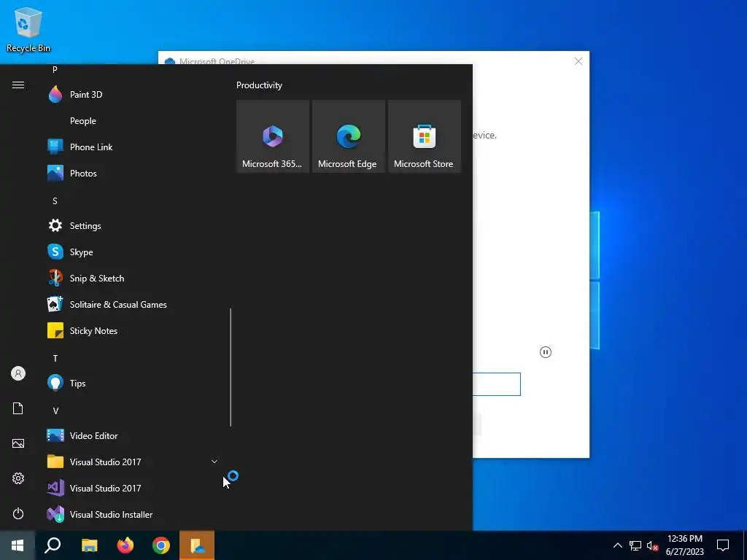Launch Video Editor
747x560 pixels.
131,436
